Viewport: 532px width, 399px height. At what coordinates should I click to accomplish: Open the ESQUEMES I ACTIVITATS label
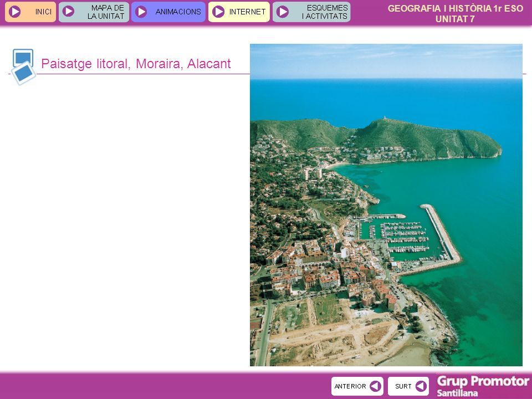[325, 12]
